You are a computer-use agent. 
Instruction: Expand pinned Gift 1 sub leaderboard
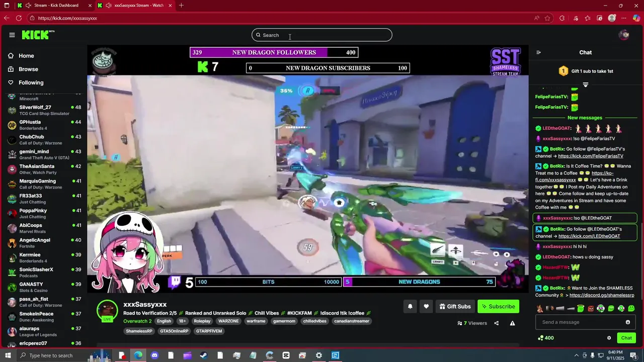coord(585,84)
